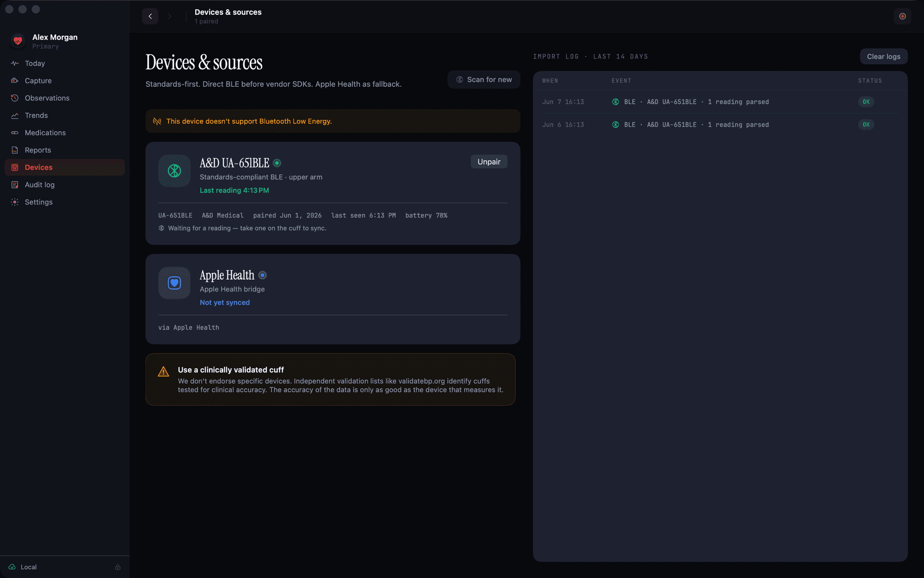Viewport: 924px width, 578px height.
Task: Click the WHEN column header
Action: click(550, 81)
